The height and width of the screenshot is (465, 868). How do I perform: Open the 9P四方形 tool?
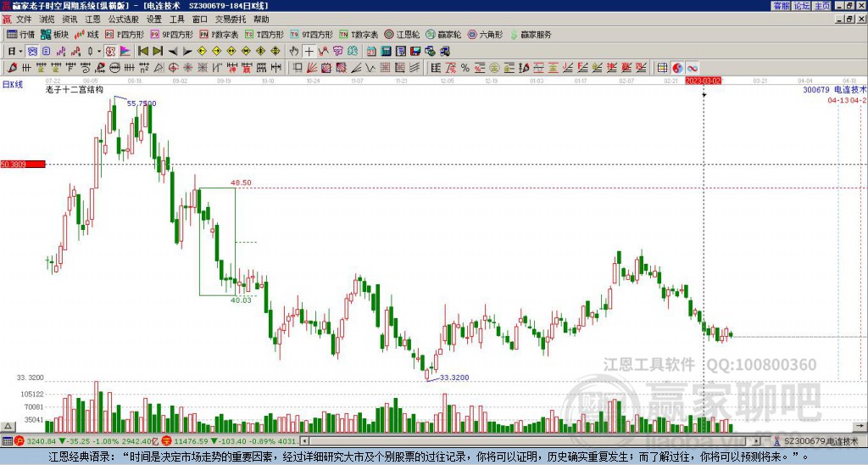point(171,34)
